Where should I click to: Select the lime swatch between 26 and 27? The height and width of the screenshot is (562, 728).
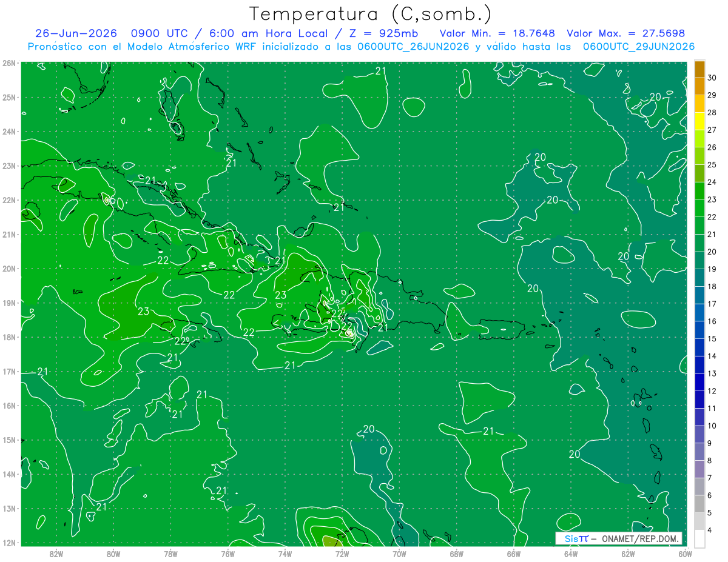699,139
